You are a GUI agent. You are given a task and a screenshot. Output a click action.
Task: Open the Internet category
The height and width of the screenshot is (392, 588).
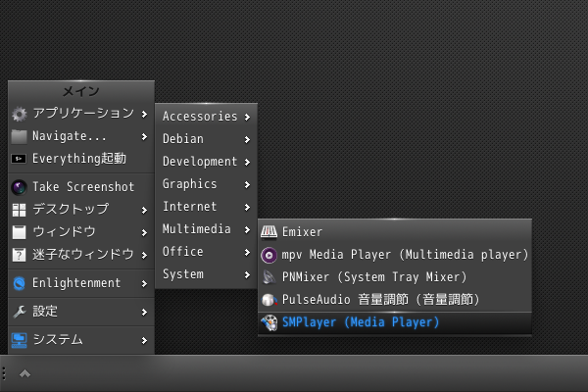(206, 207)
